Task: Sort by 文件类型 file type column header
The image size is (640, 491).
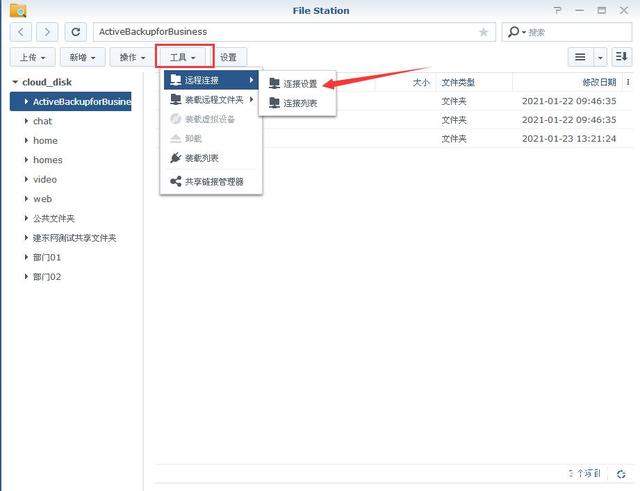Action: tap(474, 82)
